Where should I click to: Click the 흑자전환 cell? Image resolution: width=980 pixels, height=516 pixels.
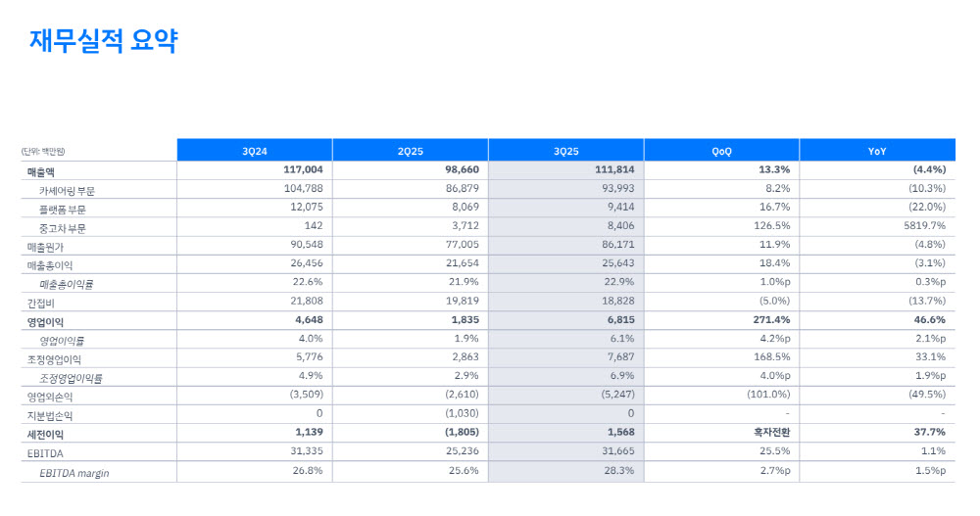click(x=769, y=433)
